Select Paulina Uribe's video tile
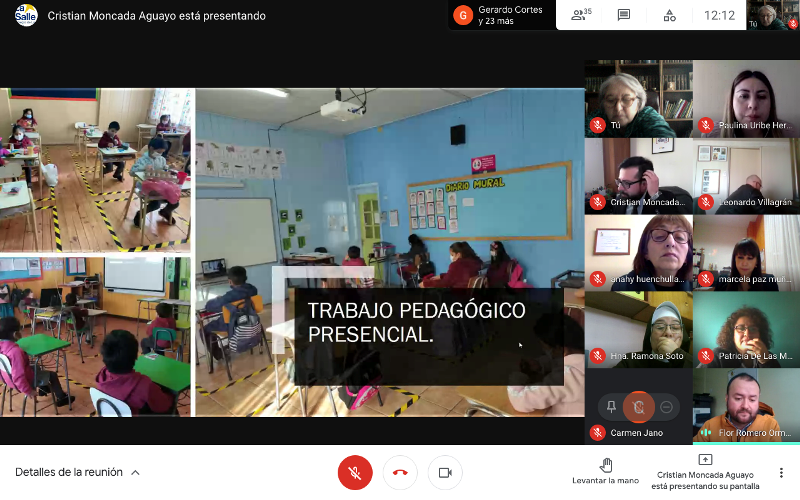The image size is (800, 500). point(745,98)
